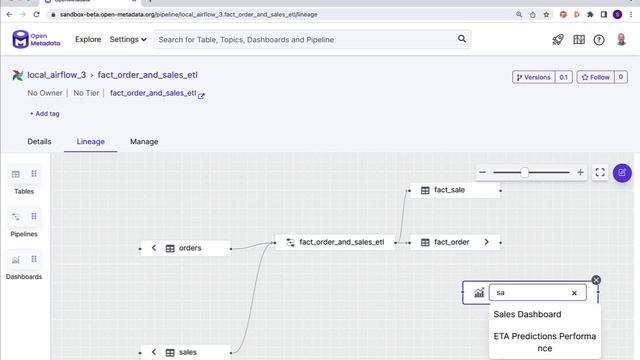Image resolution: width=640 pixels, height=360 pixels.
Task: Grab the Tables drag handle
Action: click(x=34, y=174)
